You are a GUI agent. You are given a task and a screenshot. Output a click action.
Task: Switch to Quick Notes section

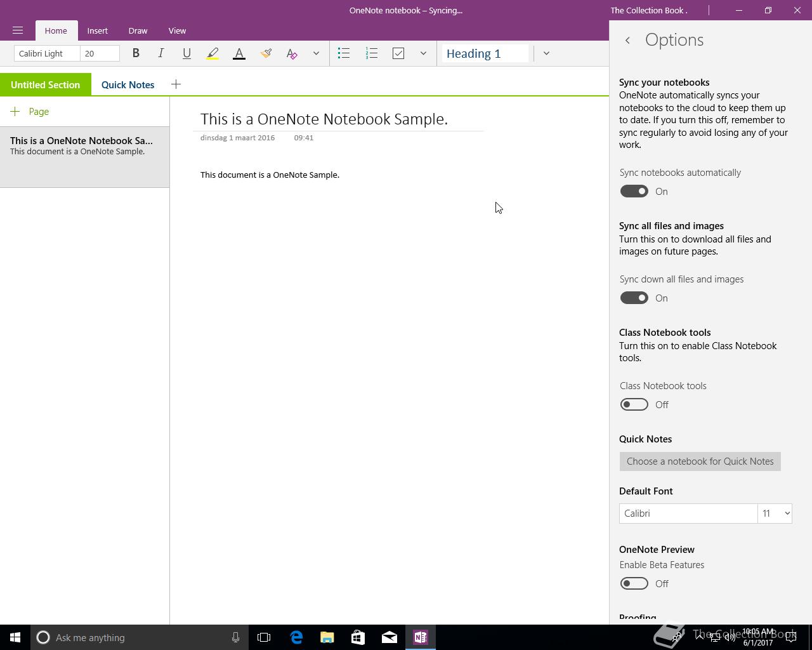(128, 84)
